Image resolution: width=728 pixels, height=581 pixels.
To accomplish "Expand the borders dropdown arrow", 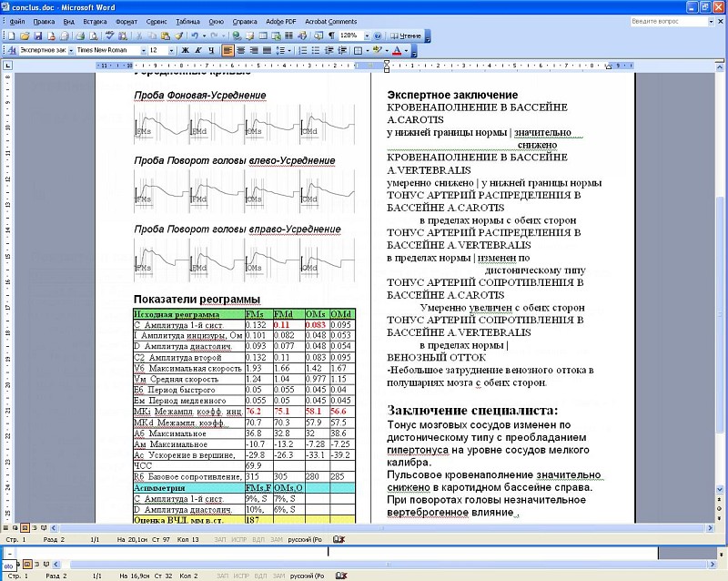I will (368, 50).
